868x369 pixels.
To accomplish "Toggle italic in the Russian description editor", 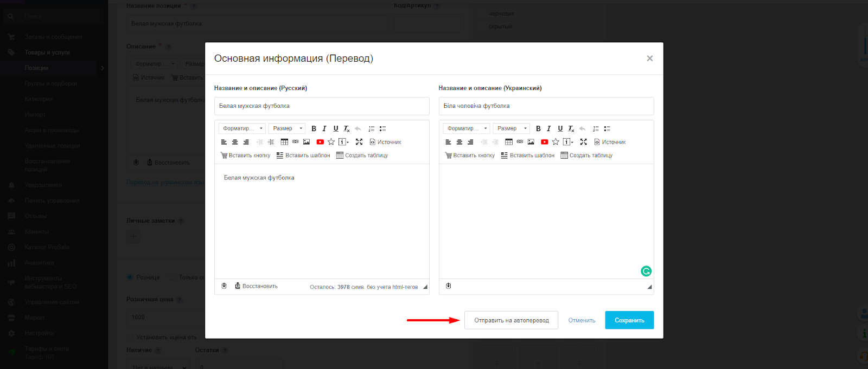I will (324, 128).
